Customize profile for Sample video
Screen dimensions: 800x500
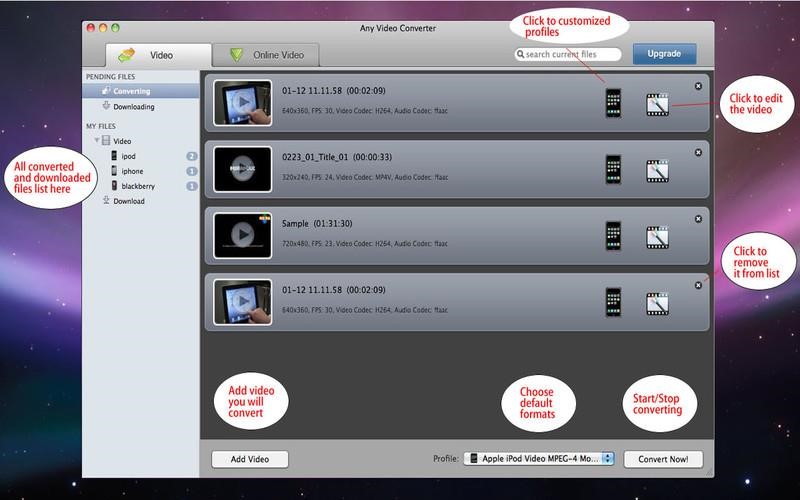pos(613,236)
